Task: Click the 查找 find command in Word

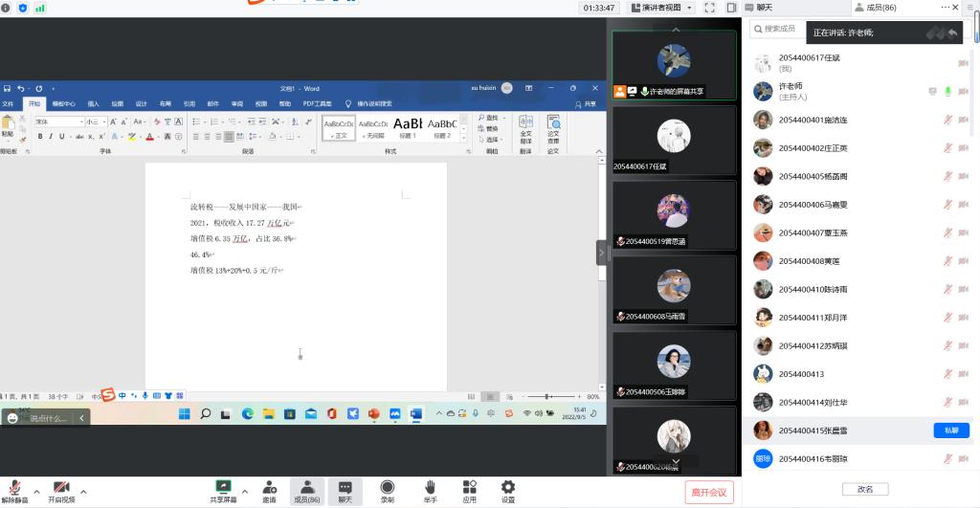Action: tap(489, 118)
